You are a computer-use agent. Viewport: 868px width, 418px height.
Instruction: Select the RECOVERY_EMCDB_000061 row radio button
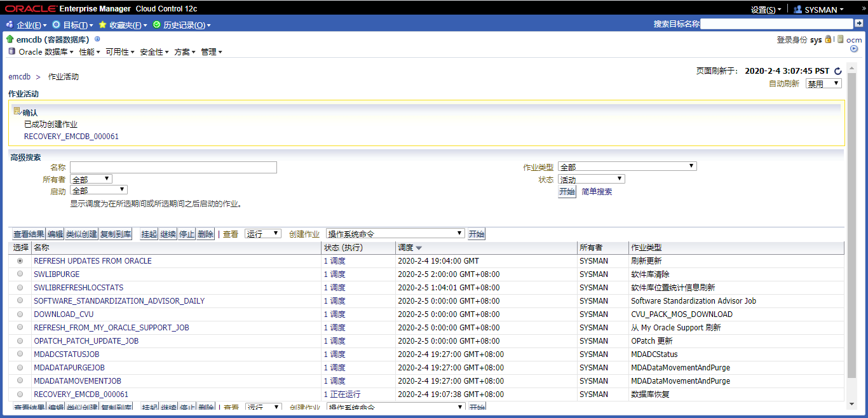tap(20, 394)
